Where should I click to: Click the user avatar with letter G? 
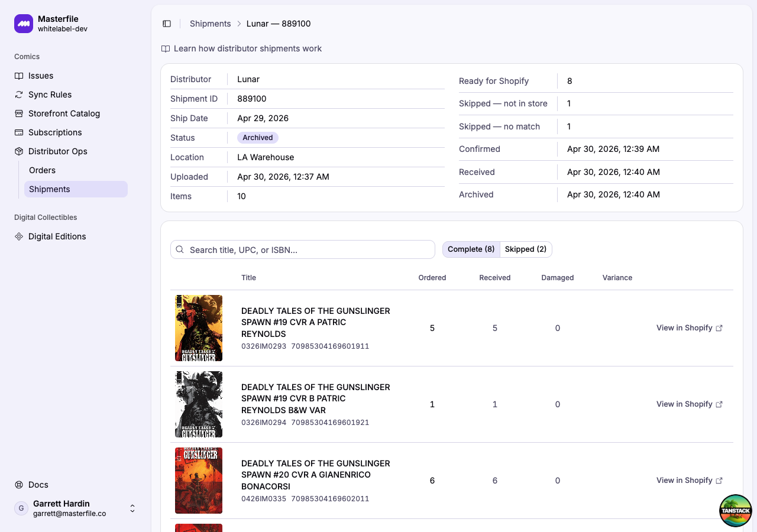tap(21, 508)
